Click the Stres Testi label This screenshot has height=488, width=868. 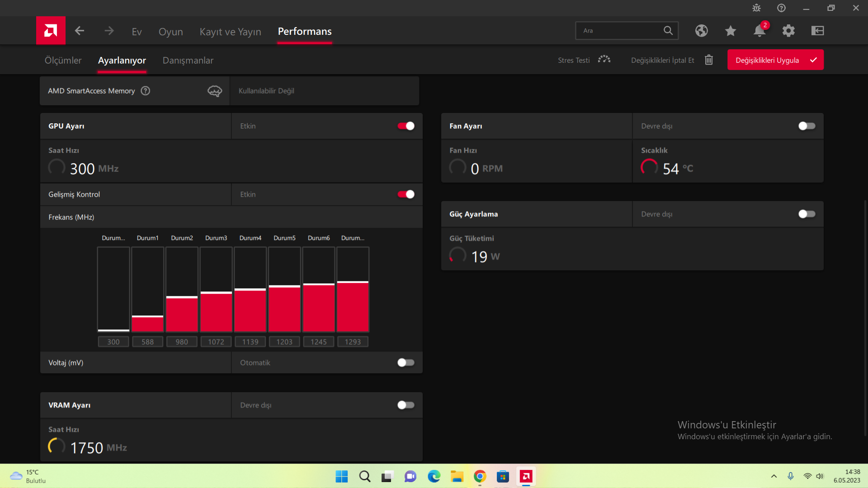click(574, 60)
